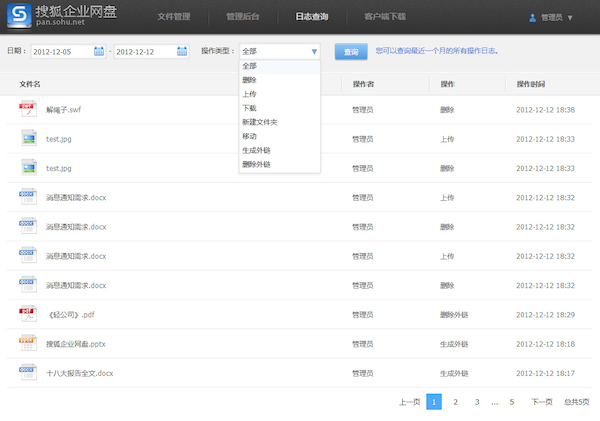Viewport: 600px width, 421px height.
Task: Open the end date calendar picker icon
Action: pos(182,51)
